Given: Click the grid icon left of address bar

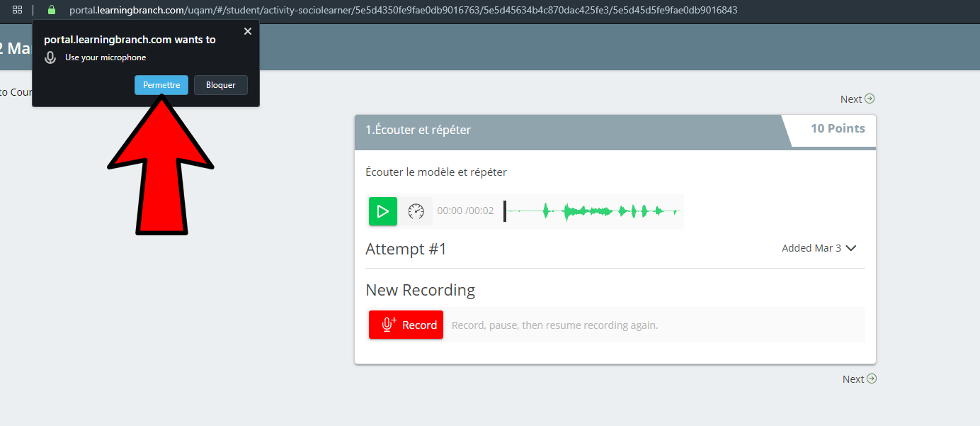Looking at the screenshot, I should coord(18,10).
